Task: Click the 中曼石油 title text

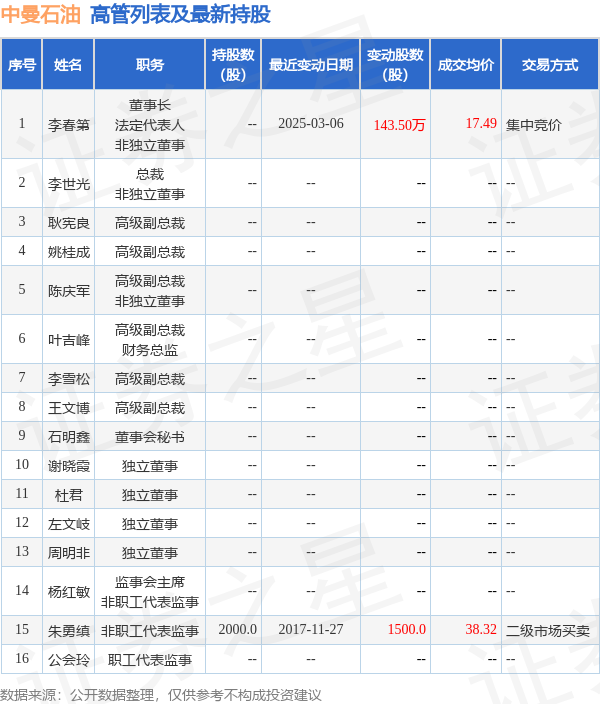Action: point(40,14)
